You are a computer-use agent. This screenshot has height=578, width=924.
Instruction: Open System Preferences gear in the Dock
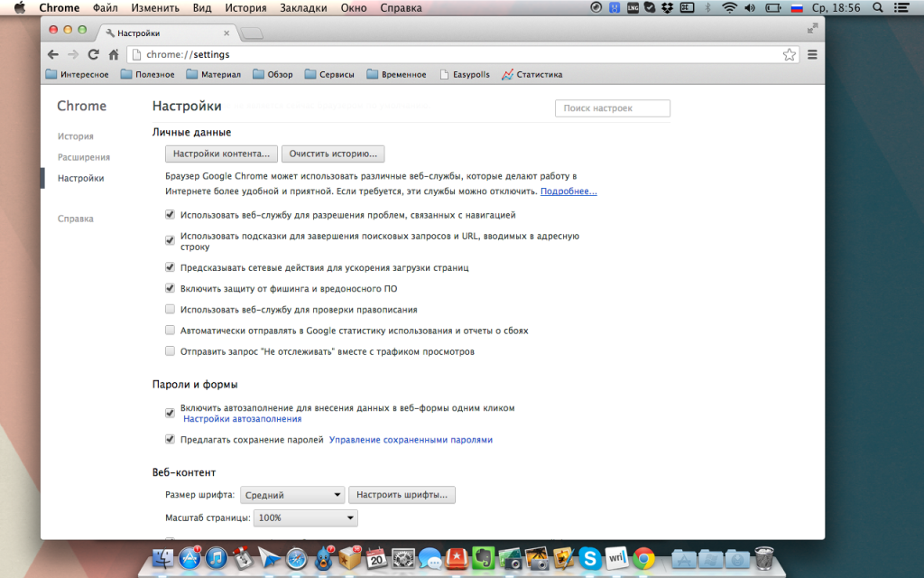(403, 558)
